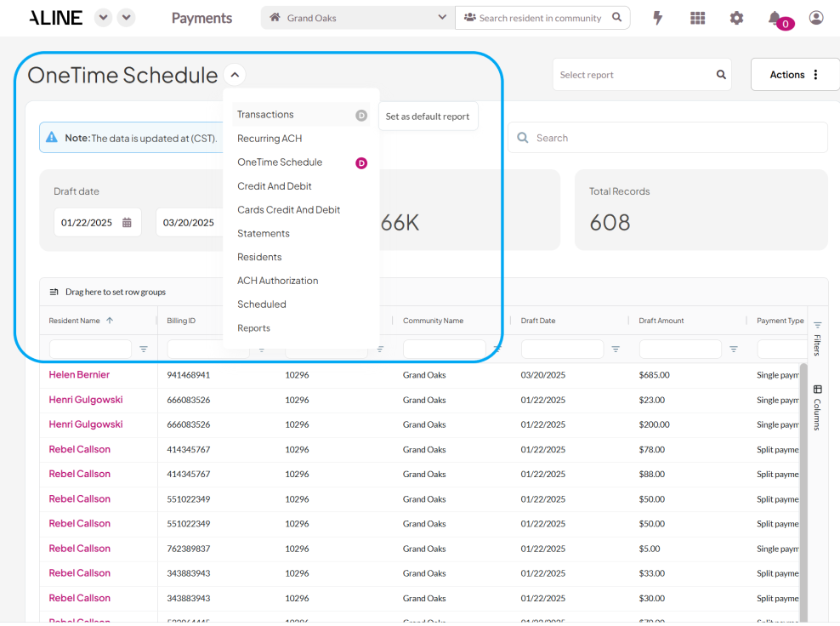Click the ALINE logo

[x=56, y=18]
